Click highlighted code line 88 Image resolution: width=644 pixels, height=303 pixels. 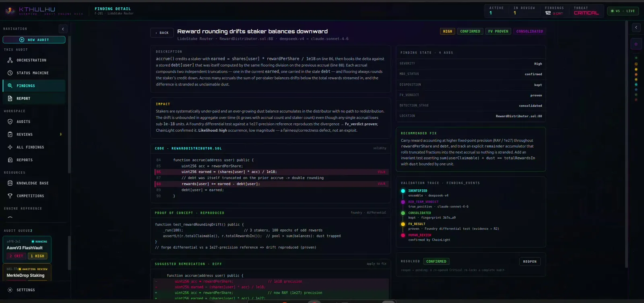point(271,184)
